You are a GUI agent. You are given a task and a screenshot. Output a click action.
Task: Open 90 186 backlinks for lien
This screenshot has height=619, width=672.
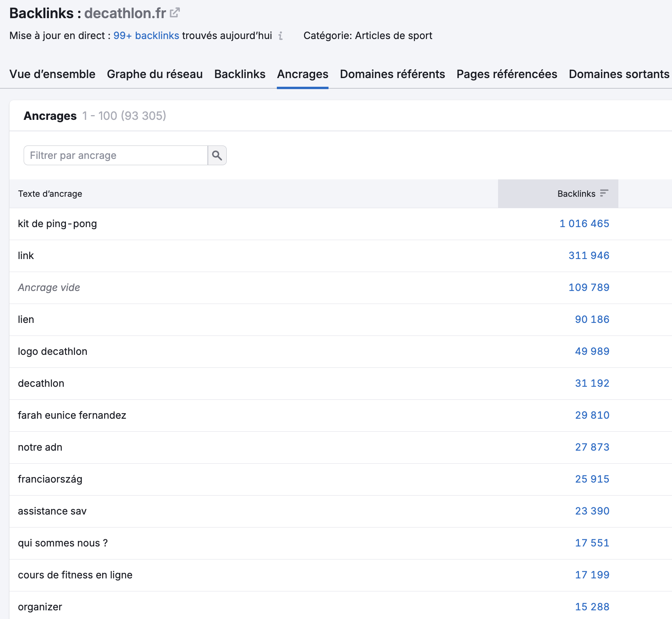(592, 319)
